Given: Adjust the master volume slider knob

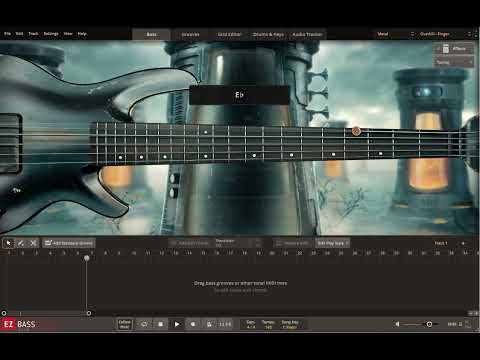Looking at the screenshot, I should coord(429,324).
